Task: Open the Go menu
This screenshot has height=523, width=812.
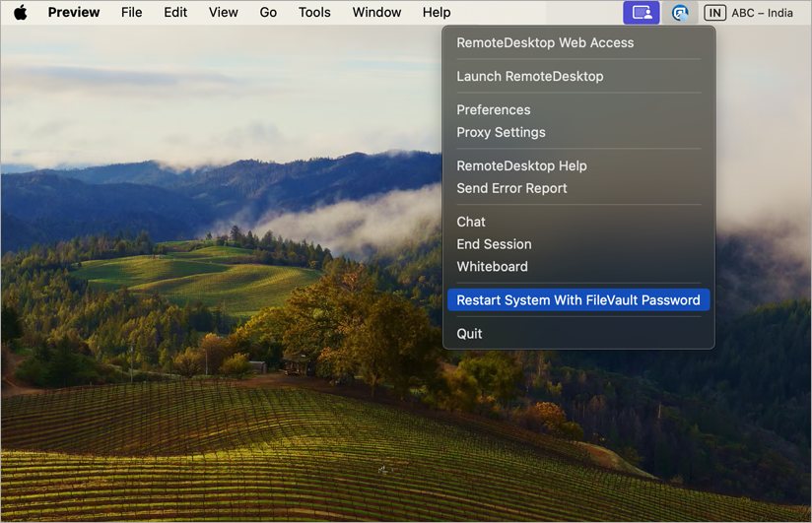Action: (268, 13)
